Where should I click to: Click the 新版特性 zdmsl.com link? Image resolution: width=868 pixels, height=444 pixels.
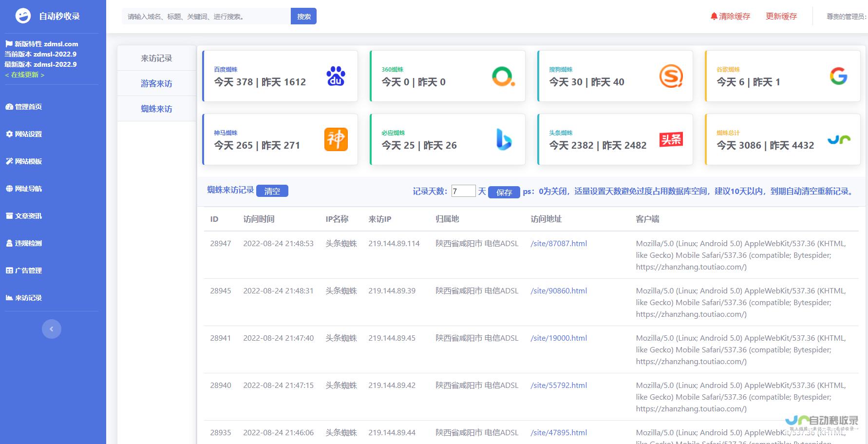point(41,44)
